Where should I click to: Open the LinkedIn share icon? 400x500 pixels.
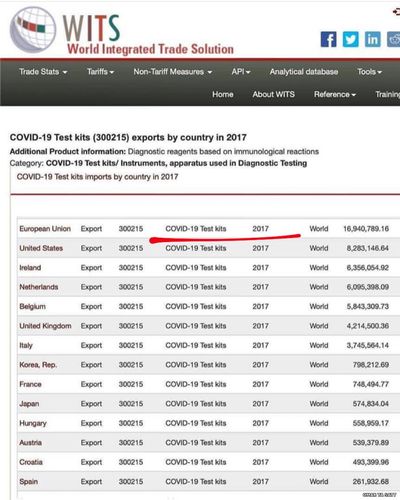pyautogui.click(x=372, y=39)
